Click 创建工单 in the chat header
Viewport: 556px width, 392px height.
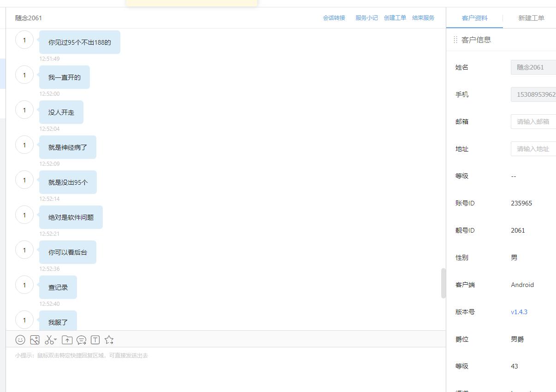click(395, 18)
